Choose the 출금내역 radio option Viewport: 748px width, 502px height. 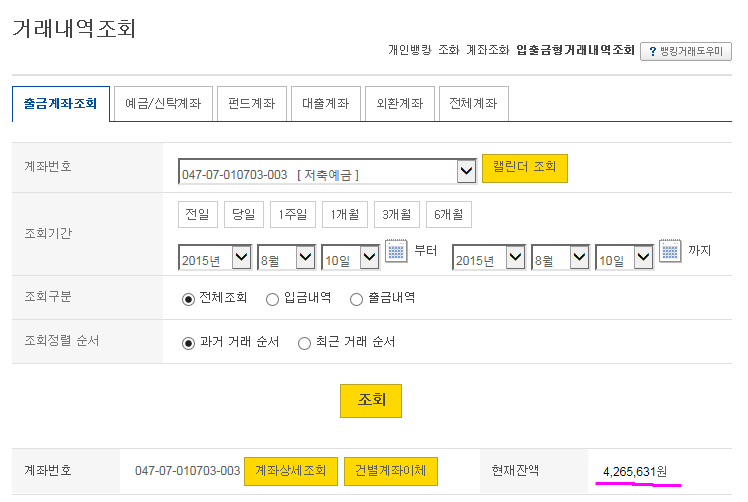pos(356,298)
